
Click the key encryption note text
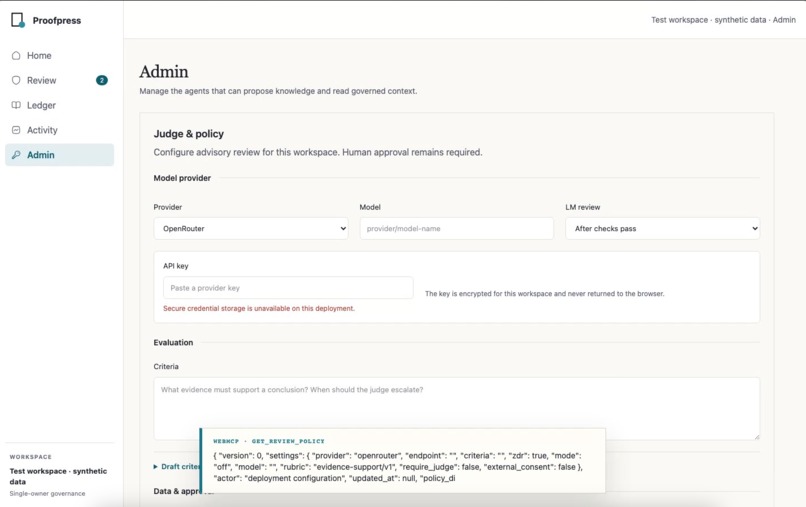(544, 294)
